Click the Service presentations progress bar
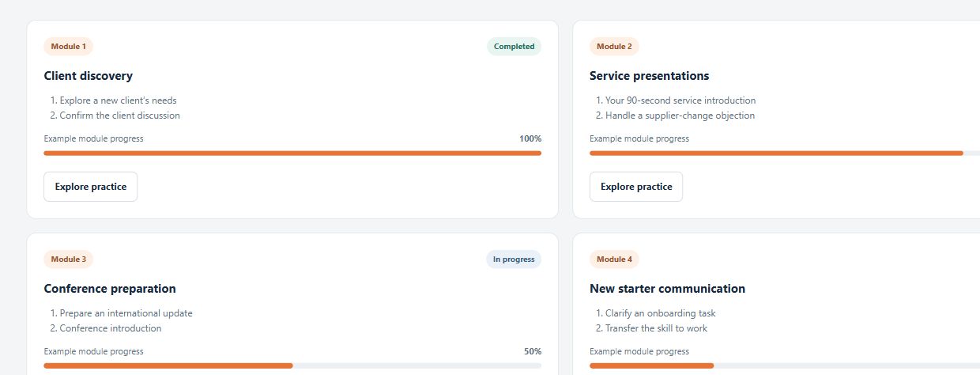Viewport: 980px width, 375px height. click(x=785, y=153)
